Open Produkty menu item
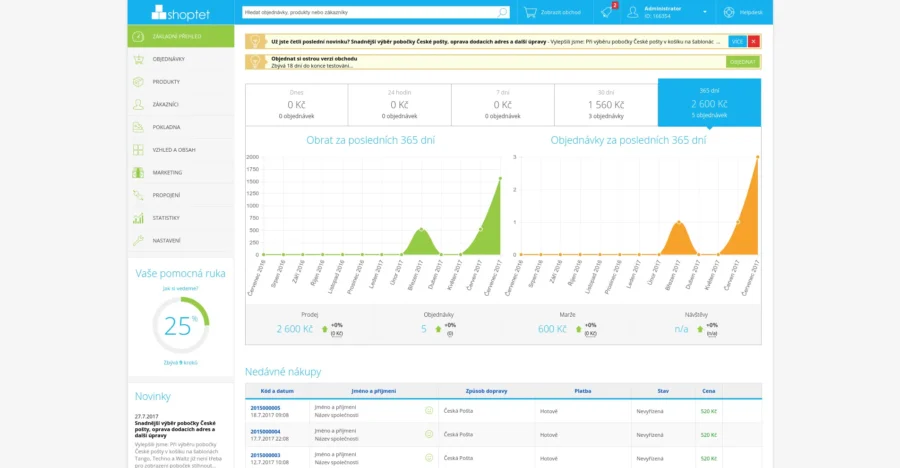The image size is (900, 468). pos(181,82)
